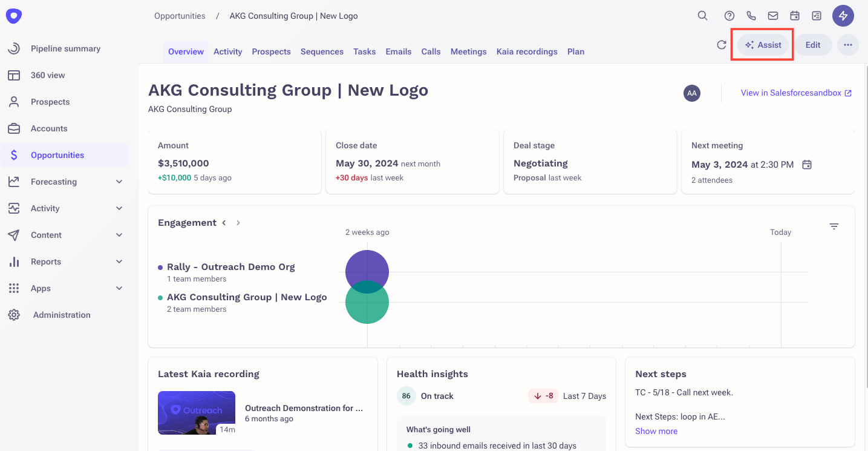This screenshot has height=451, width=868.
Task: Click the Outreach Demonstration for recording title
Action: coord(304,408)
